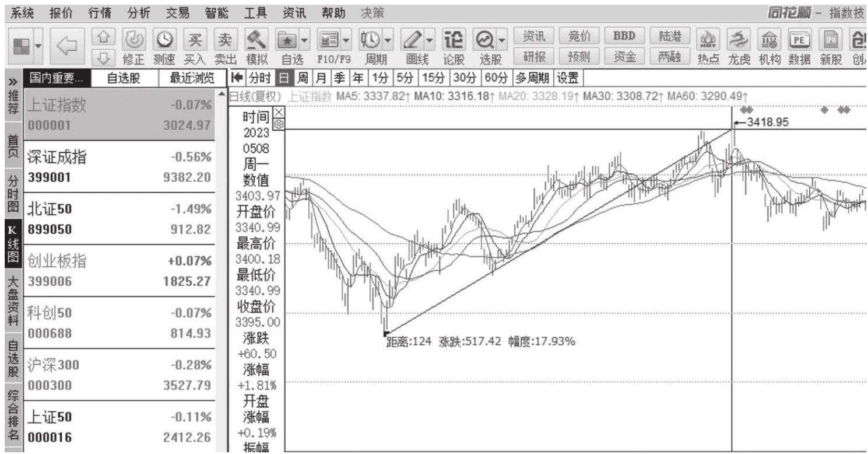Select the 周 weekly period
Image resolution: width=868 pixels, height=454 pixels.
click(303, 78)
